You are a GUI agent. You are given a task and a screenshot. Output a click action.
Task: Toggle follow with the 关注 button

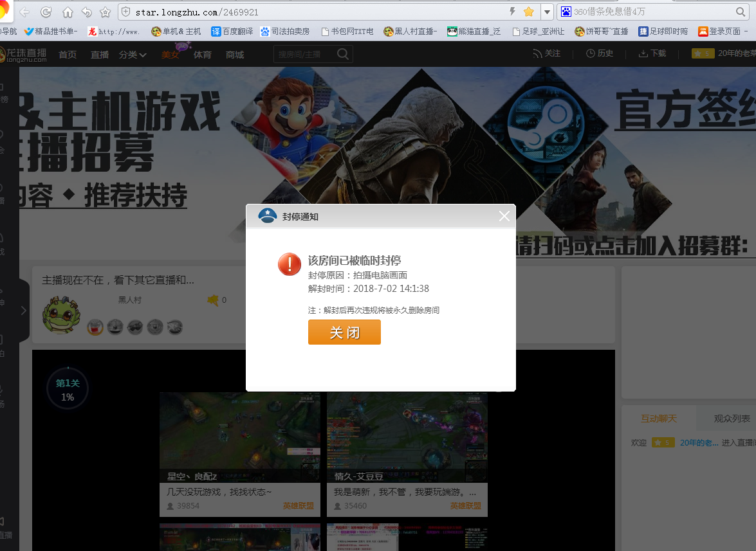point(547,54)
